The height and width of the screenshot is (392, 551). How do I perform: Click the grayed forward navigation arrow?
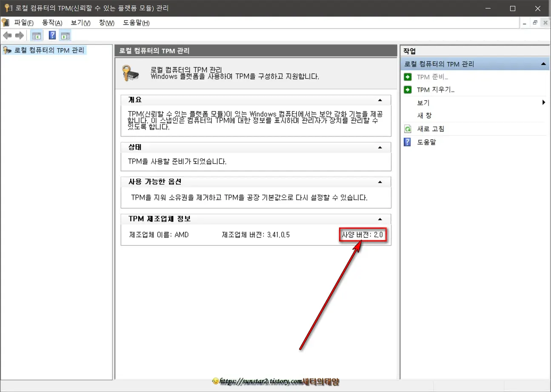pyautogui.click(x=19, y=35)
